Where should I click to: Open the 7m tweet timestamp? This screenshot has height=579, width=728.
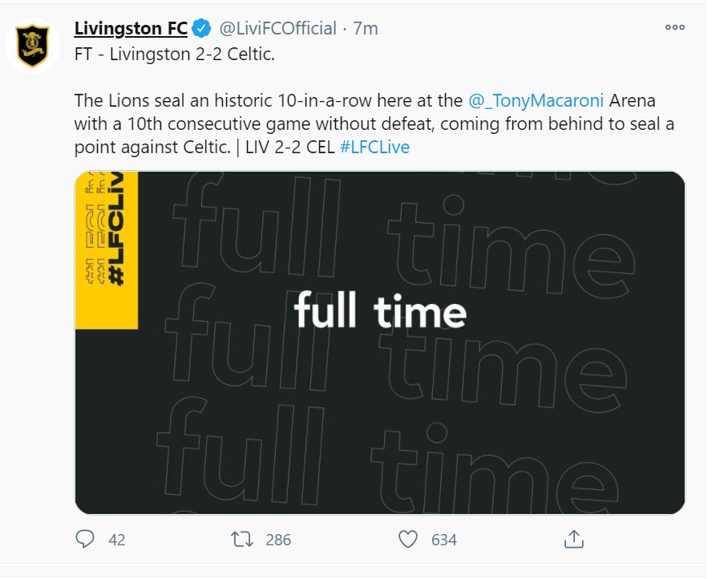coord(366,28)
